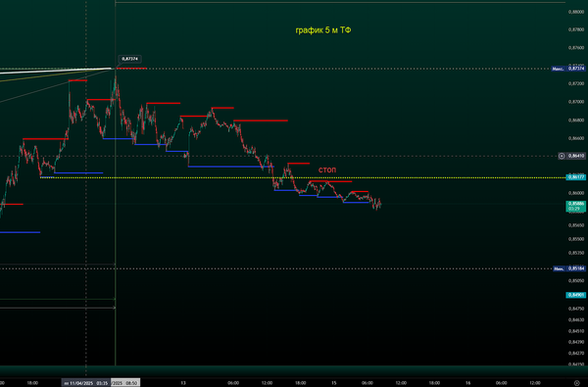Select the yellow "график 5 м ТФ" text annotation
The image size is (588, 387).
(323, 30)
